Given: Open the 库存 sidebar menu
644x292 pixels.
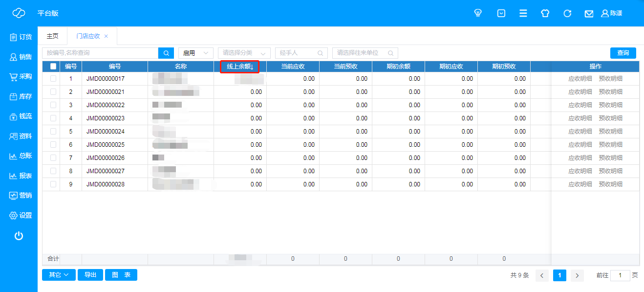Looking at the screenshot, I should point(21,97).
